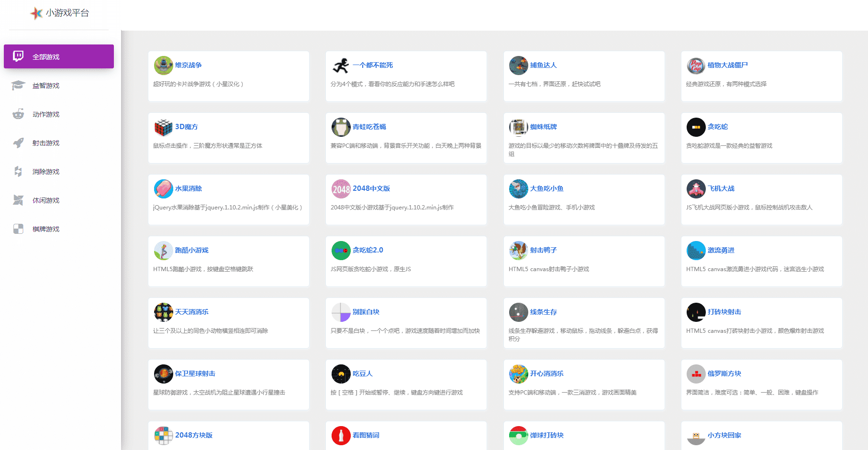The height and width of the screenshot is (450, 868).
Task: Open the 消除游戏 category
Action: click(59, 172)
